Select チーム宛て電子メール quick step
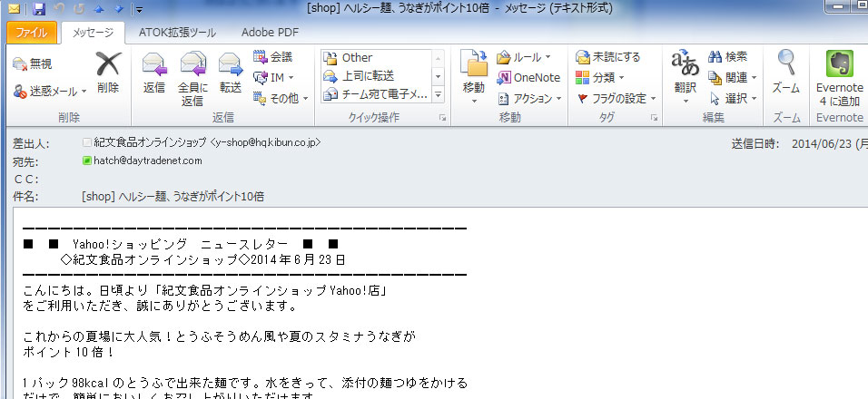The height and width of the screenshot is (399, 868). [377, 94]
